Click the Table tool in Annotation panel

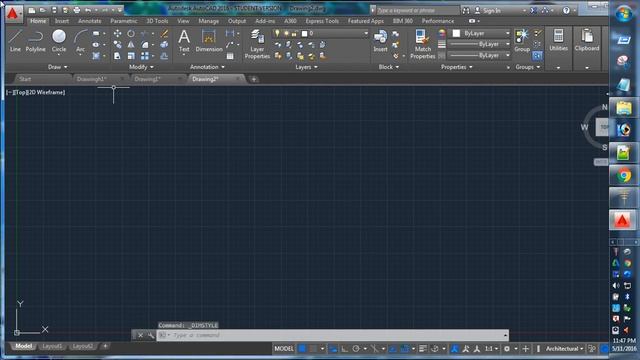pos(230,56)
